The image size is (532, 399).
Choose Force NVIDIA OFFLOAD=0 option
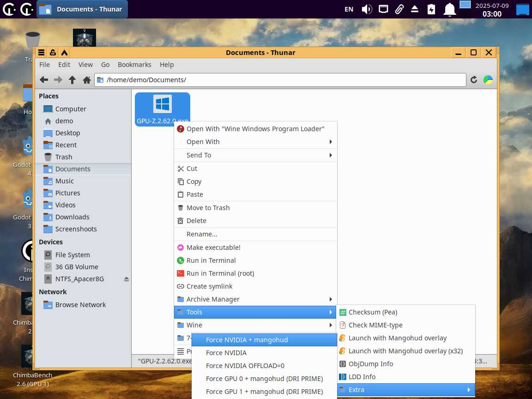(245, 366)
